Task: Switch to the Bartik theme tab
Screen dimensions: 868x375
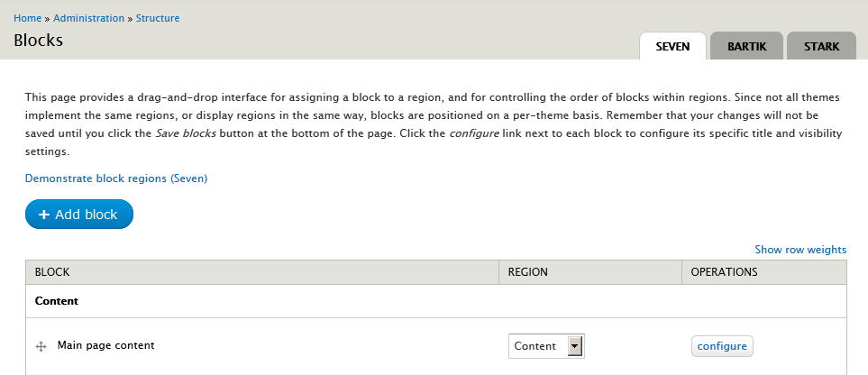Action: (746, 46)
